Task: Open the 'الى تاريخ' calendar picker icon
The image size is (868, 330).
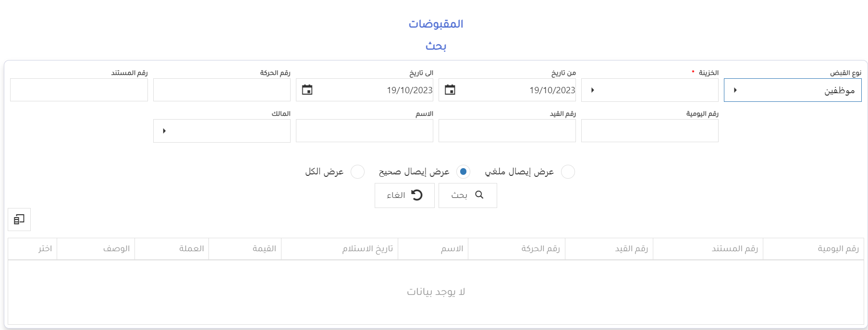Action: click(307, 90)
